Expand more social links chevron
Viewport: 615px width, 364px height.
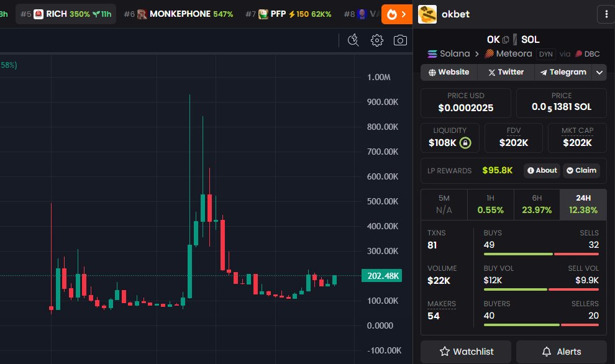click(599, 72)
